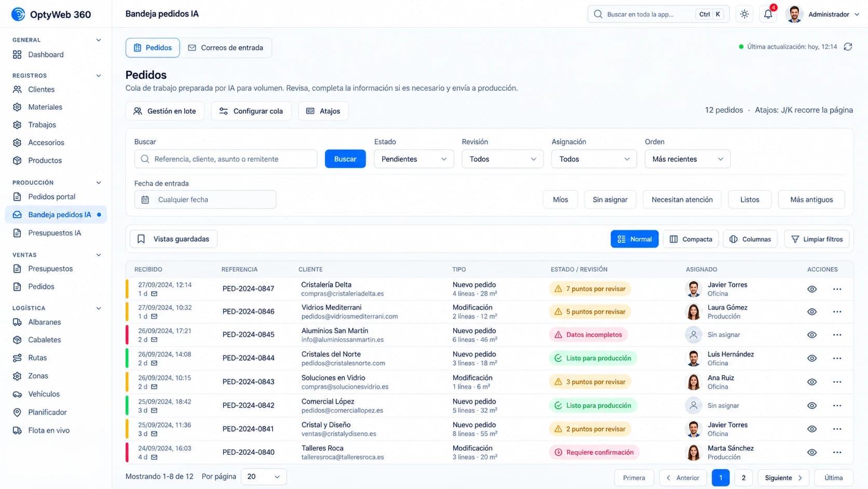Open the Asignación dropdown

coord(594,159)
